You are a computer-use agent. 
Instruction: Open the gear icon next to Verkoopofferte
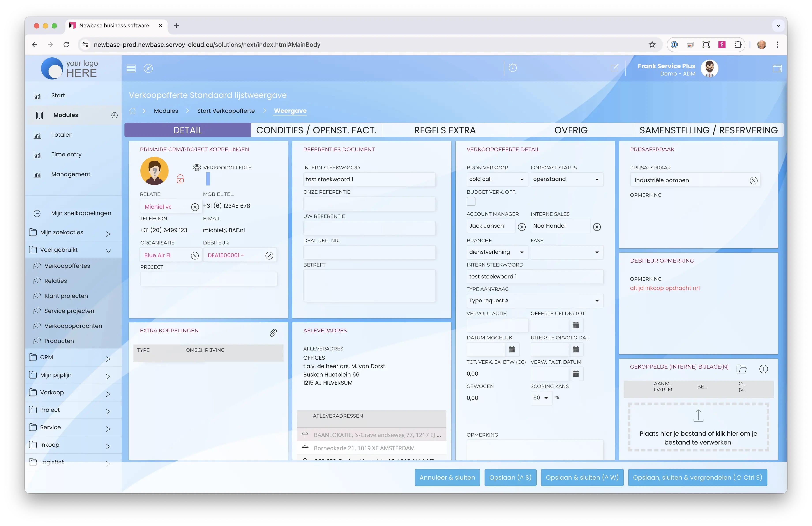(197, 167)
